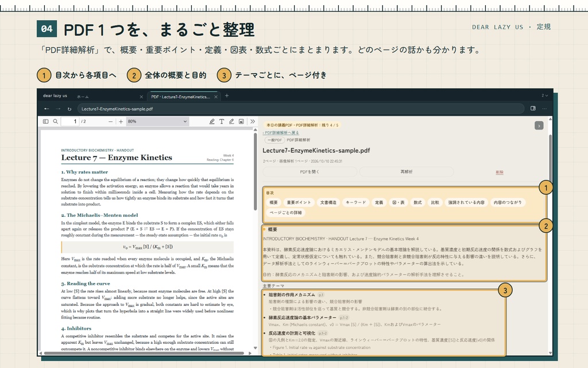The height and width of the screenshot is (368, 588).
Task: Open the window count dropdown showing 2
Action: pyautogui.click(x=544, y=95)
